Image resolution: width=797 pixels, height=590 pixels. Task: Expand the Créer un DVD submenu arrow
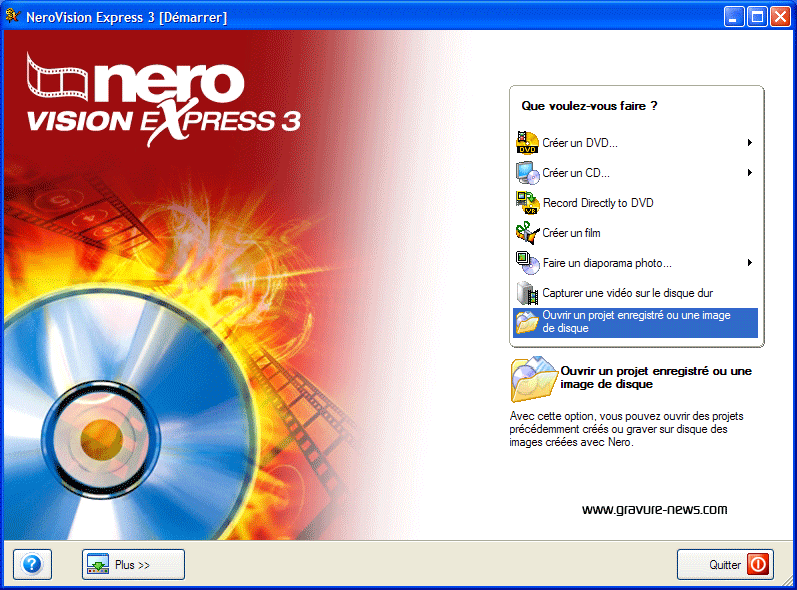click(750, 143)
